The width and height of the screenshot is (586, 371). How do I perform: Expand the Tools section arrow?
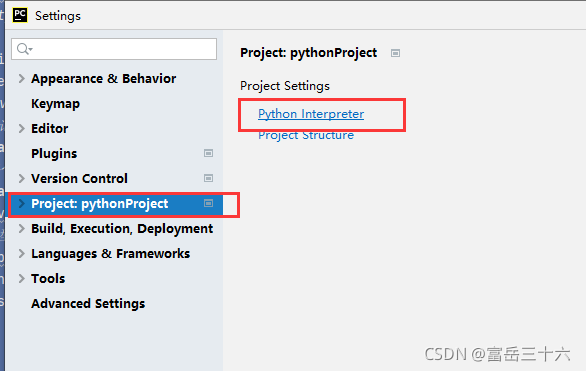point(22,279)
